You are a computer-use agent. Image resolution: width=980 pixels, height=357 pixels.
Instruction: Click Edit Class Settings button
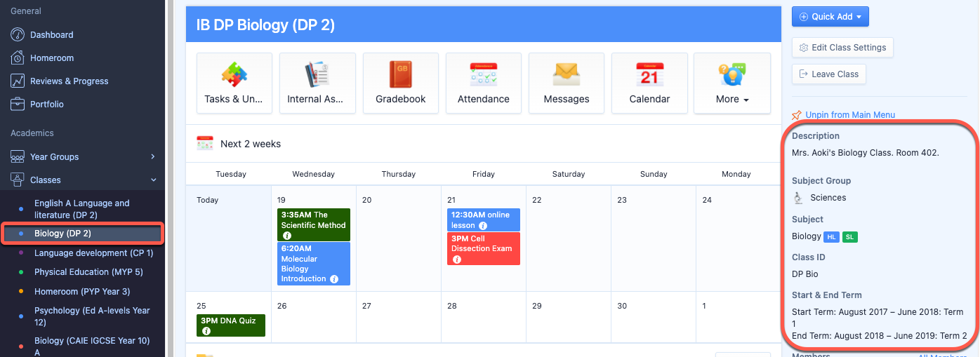842,48
